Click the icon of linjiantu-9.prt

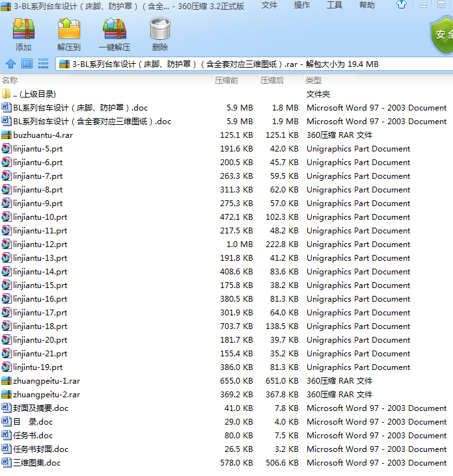[x=7, y=204]
